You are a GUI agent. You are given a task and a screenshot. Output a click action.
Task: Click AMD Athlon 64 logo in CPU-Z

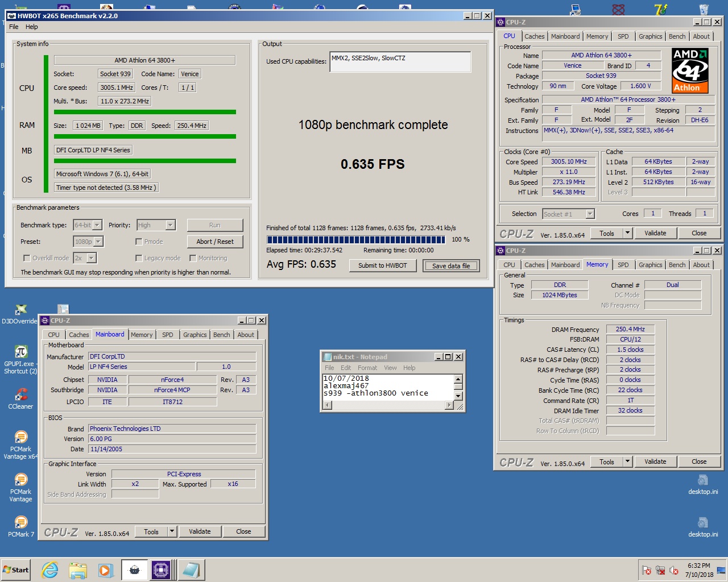click(x=690, y=70)
